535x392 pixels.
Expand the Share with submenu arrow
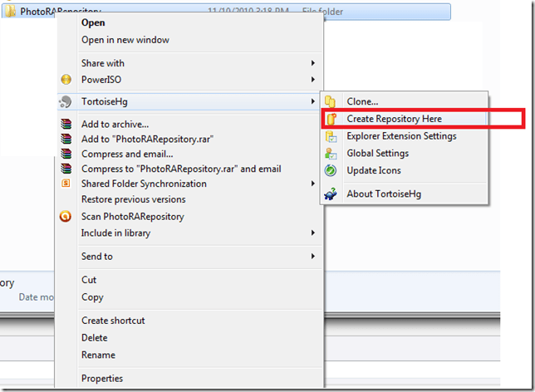pos(313,63)
